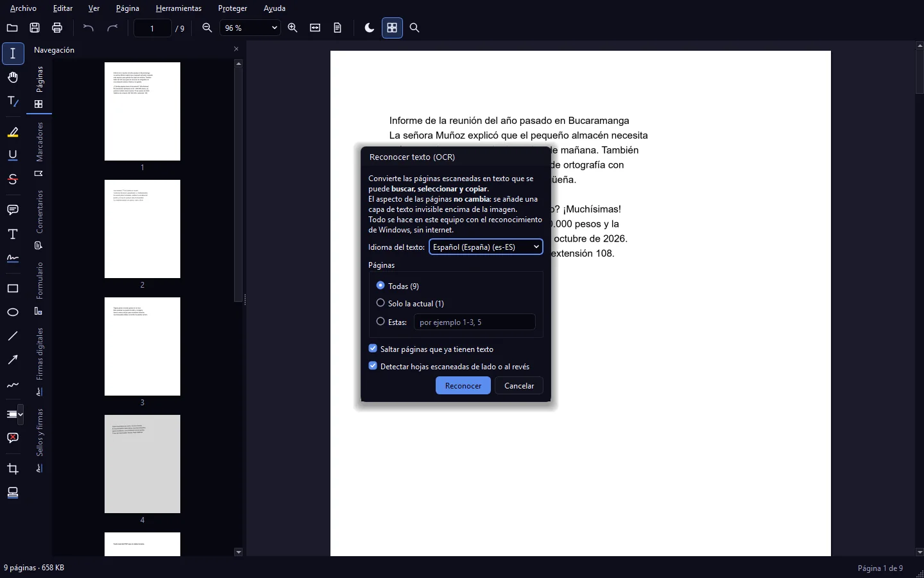The height and width of the screenshot is (578, 924).
Task: Print the document using the printer icon
Action: [57, 28]
